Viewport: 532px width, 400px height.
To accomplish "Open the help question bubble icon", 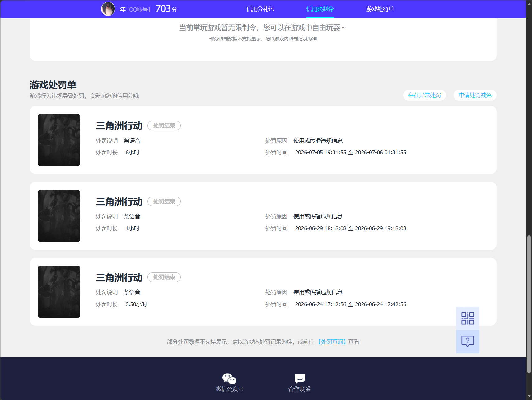I will [x=468, y=341].
